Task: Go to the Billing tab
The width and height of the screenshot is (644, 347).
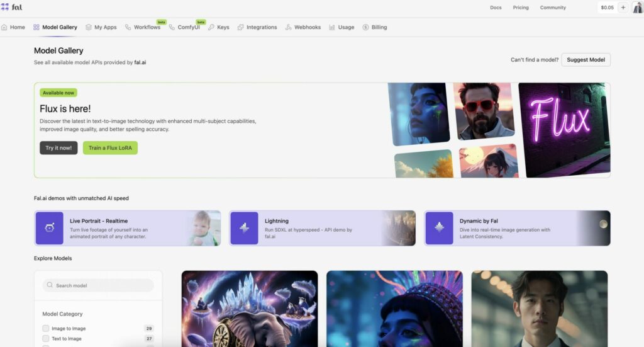Action: [375, 27]
